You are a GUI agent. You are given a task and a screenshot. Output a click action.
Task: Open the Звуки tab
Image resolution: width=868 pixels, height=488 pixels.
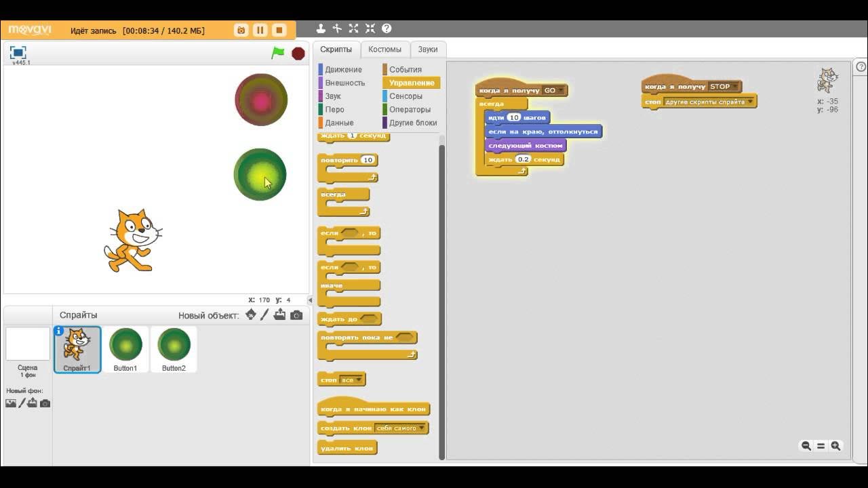click(x=428, y=49)
